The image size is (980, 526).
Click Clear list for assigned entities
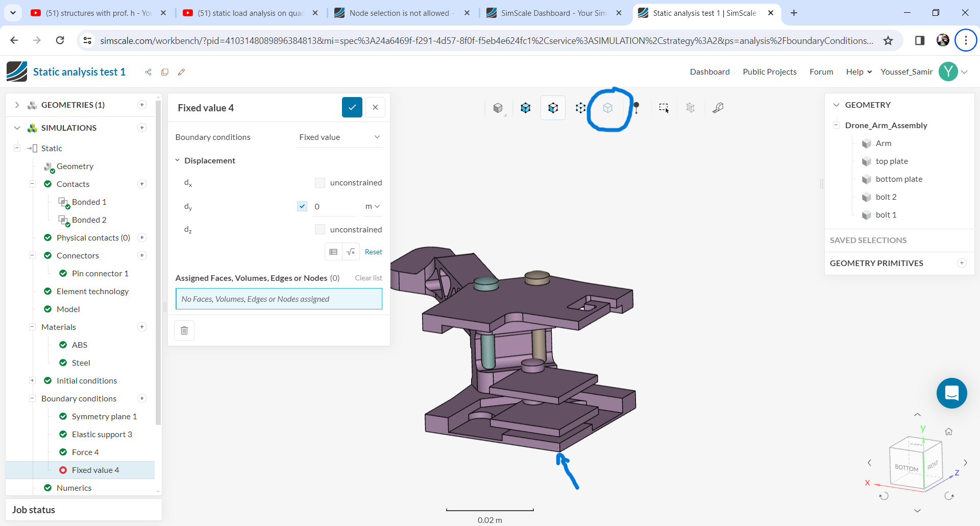pyautogui.click(x=368, y=278)
